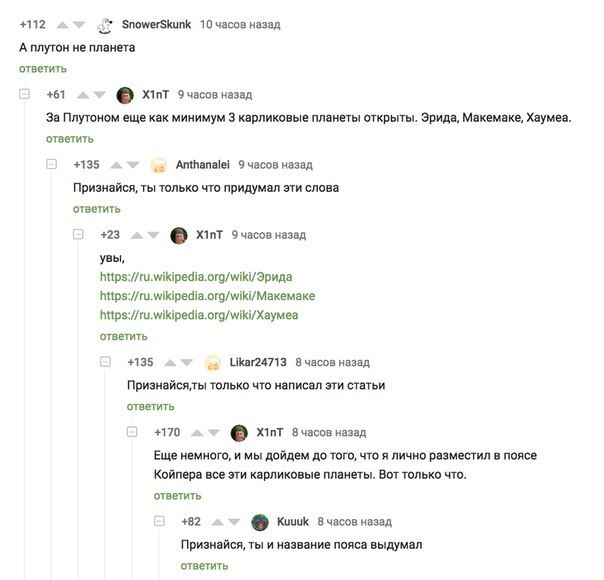The height and width of the screenshot is (580, 604).
Task: Open the Wikipedia link for Макемаке
Action: pyautogui.click(x=207, y=296)
